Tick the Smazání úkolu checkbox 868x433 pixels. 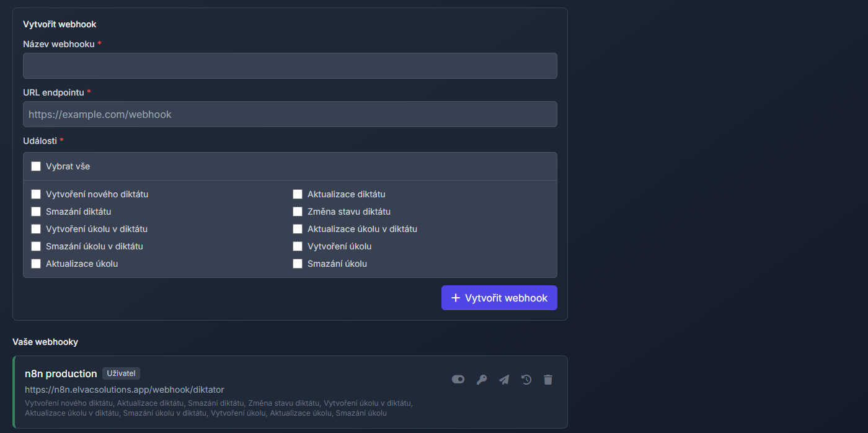[298, 264]
